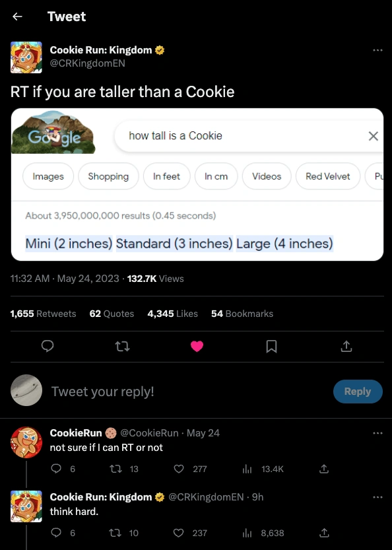Open more options on CookieRun's reply
The image size is (392, 550).
(x=377, y=432)
